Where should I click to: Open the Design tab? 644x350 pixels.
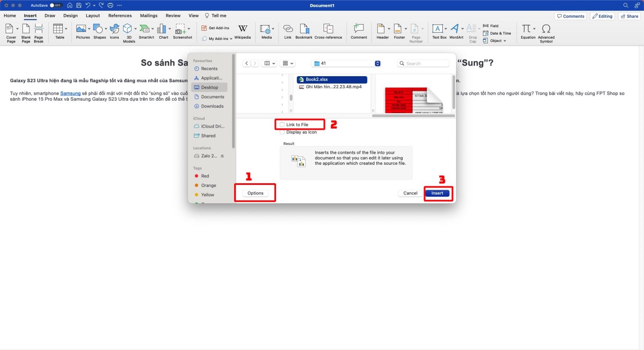click(x=70, y=16)
